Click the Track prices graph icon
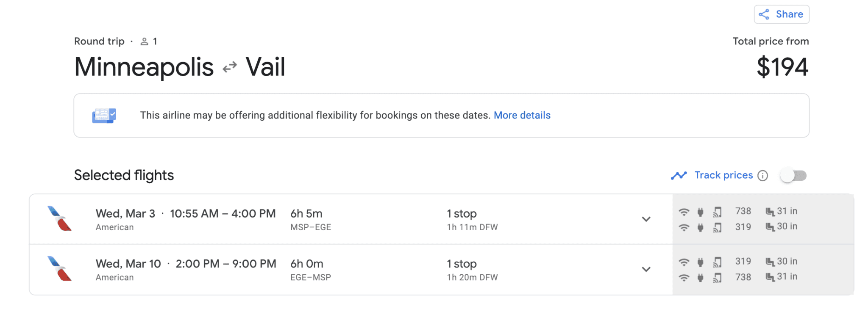The image size is (868, 309). pos(679,175)
